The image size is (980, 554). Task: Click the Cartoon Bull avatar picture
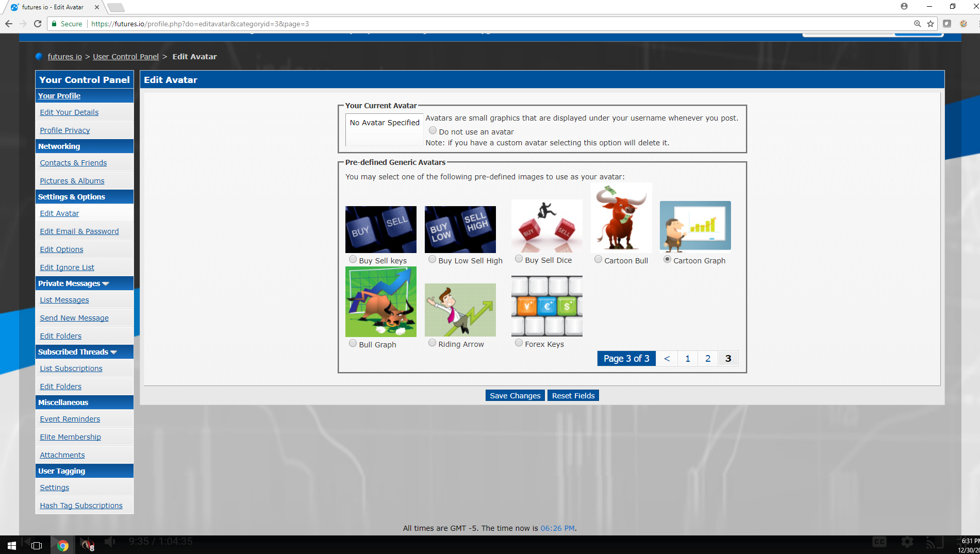tap(621, 217)
